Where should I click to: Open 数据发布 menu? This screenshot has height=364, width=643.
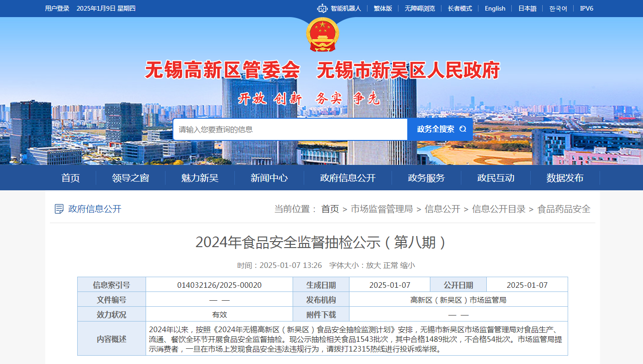[565, 178]
